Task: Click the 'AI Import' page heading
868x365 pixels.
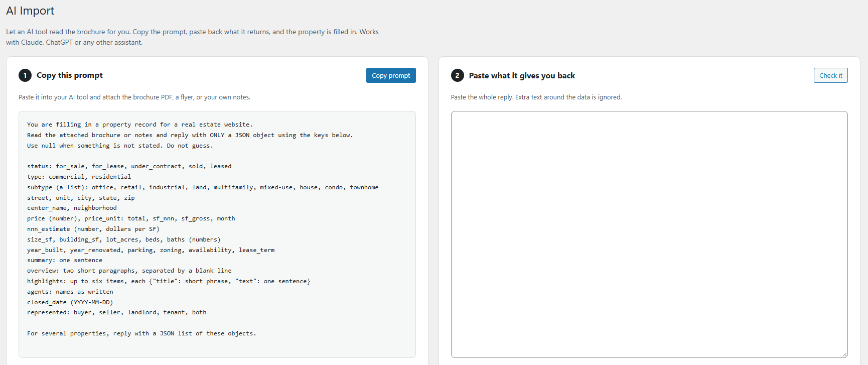Action: [30, 11]
